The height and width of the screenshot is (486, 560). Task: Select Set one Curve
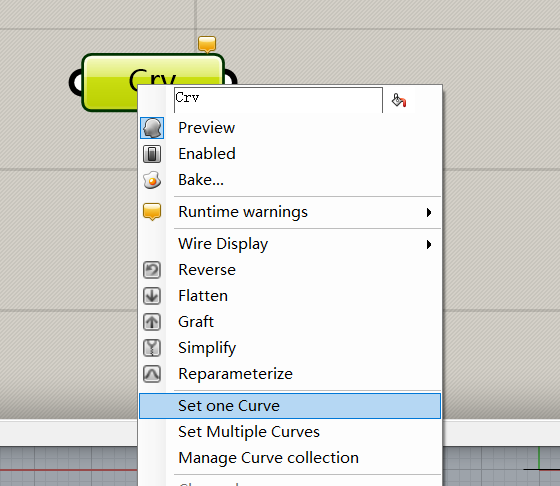point(290,406)
